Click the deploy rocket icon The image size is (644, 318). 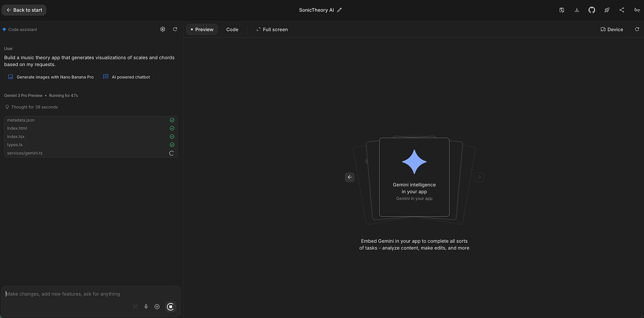pos(607,9)
